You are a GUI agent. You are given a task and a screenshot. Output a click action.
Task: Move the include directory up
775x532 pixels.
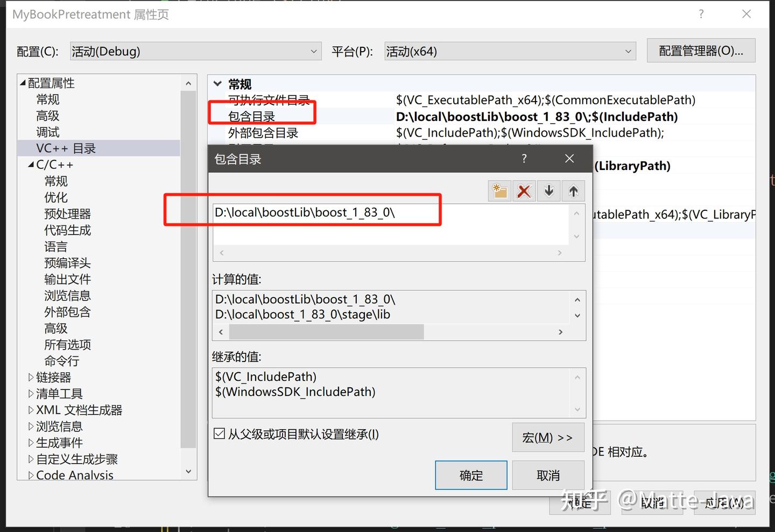pyautogui.click(x=573, y=190)
